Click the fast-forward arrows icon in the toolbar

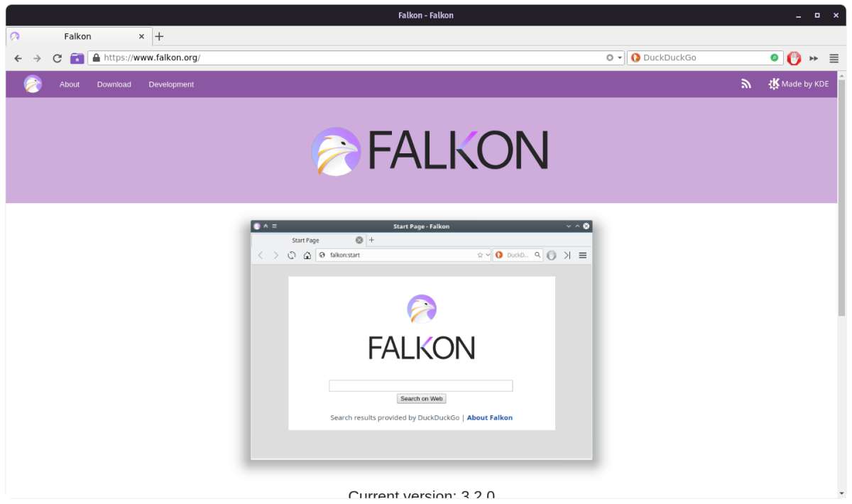coord(814,58)
